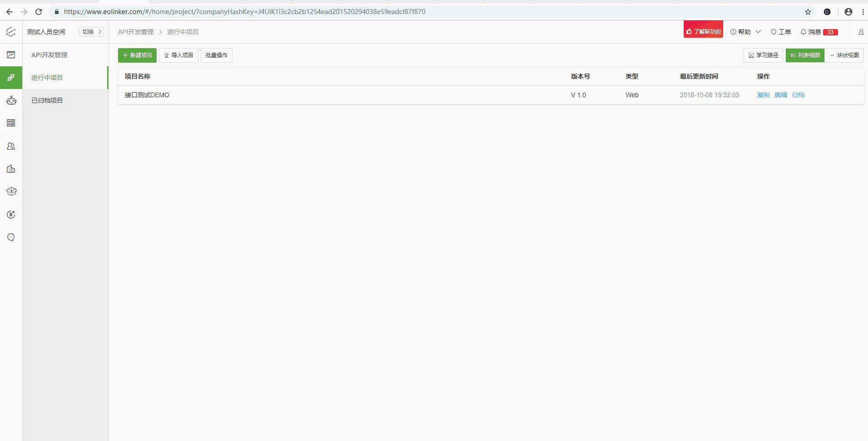
Task: Select 进行中项目 in the side menu
Action: [65, 78]
